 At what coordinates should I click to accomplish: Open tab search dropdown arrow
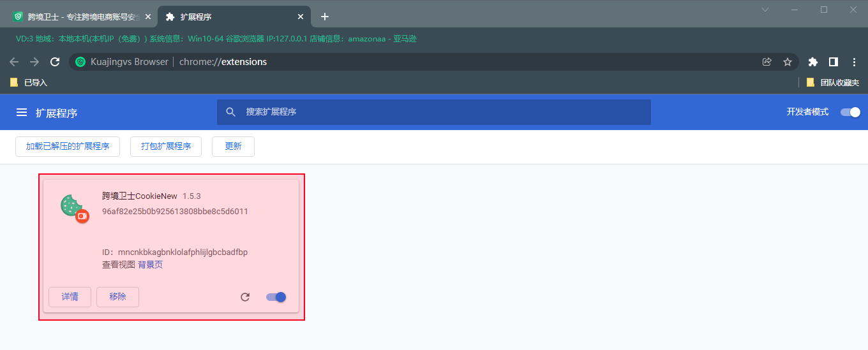coord(765,10)
